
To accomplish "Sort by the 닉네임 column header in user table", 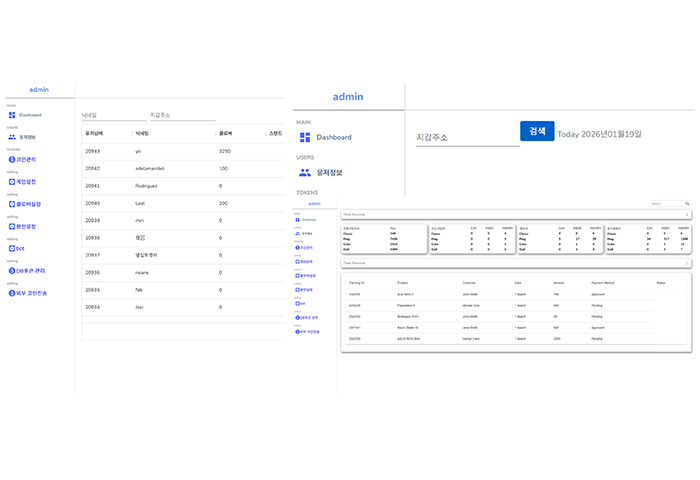I will click(x=142, y=134).
